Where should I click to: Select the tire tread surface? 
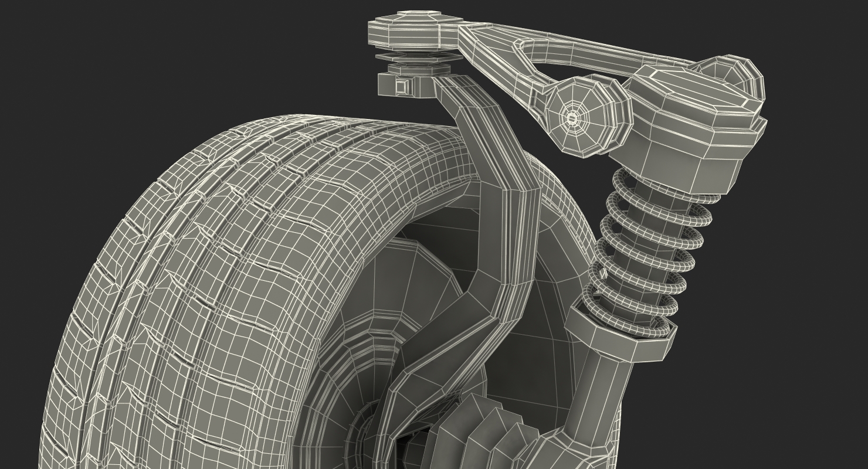(x=194, y=281)
